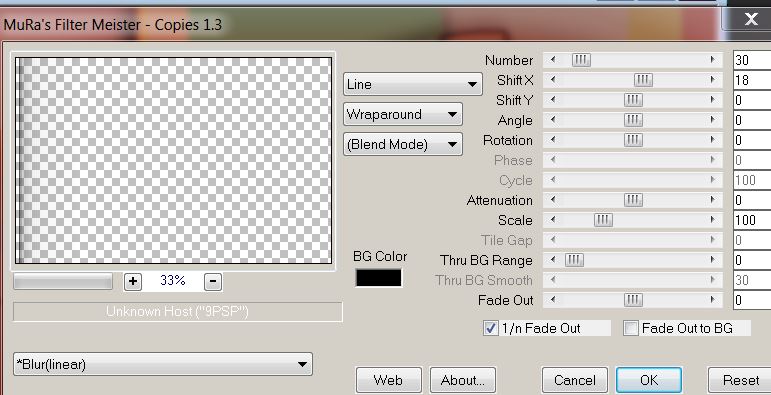Viewport: 771px width, 395px height.
Task: Uncheck the 1/n Fade Out checkbox
Action: 491,328
